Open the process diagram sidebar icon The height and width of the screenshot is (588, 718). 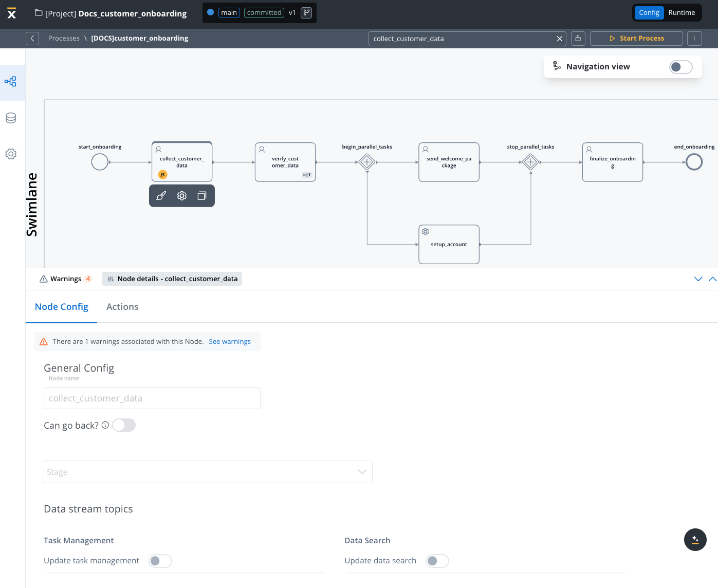(x=11, y=82)
